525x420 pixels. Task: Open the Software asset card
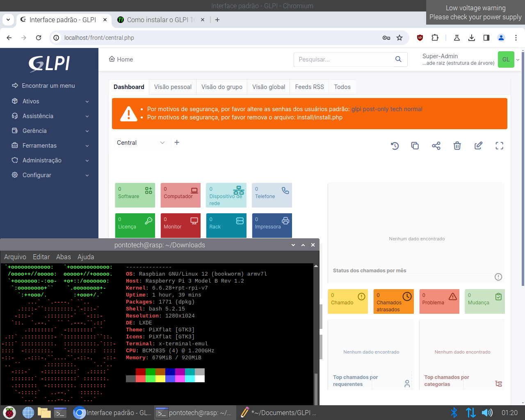click(x=135, y=195)
